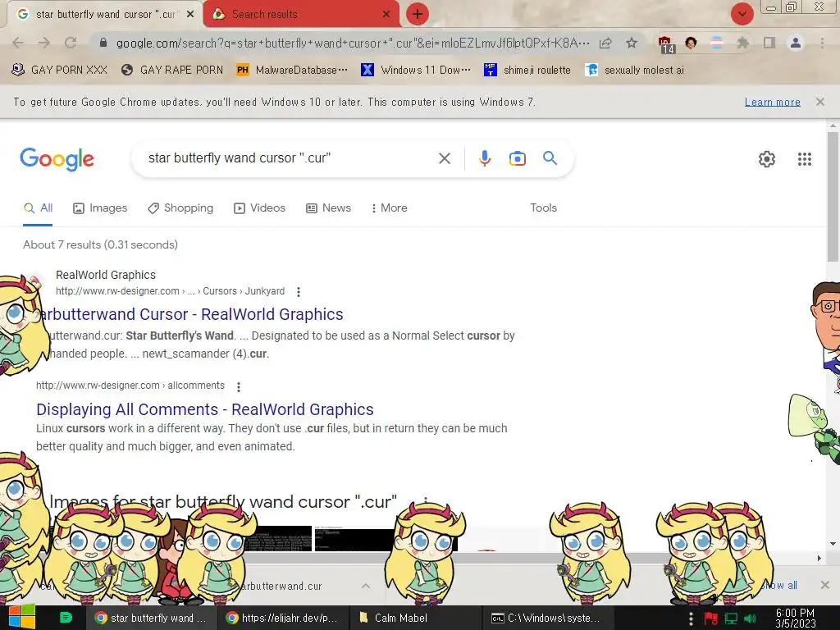Expand the More search categories menu

[x=389, y=208]
